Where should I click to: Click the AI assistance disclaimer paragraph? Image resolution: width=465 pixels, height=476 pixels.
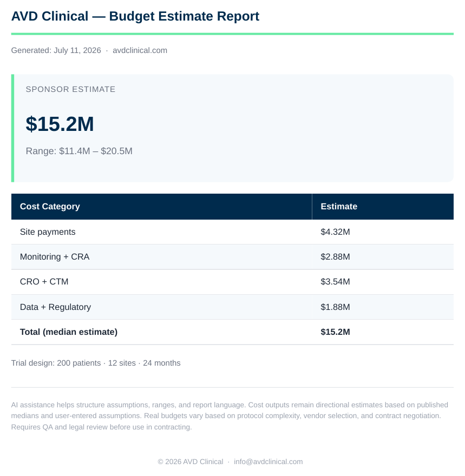(x=230, y=416)
